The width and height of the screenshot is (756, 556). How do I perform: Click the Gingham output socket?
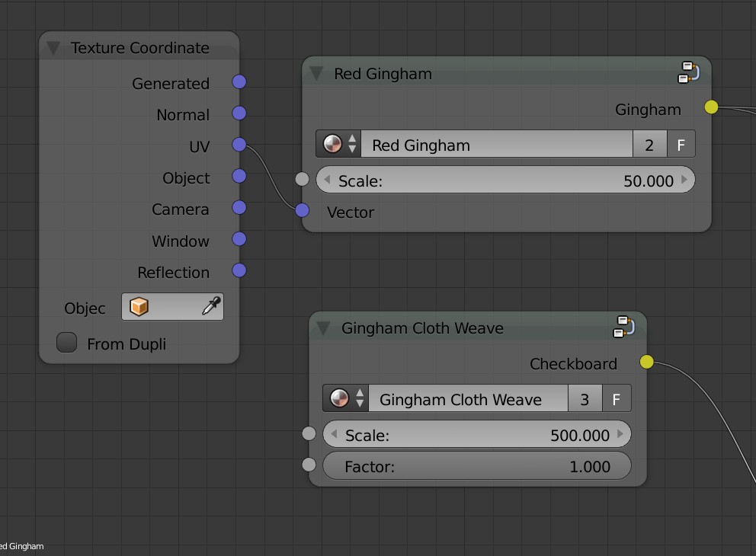pos(710,107)
